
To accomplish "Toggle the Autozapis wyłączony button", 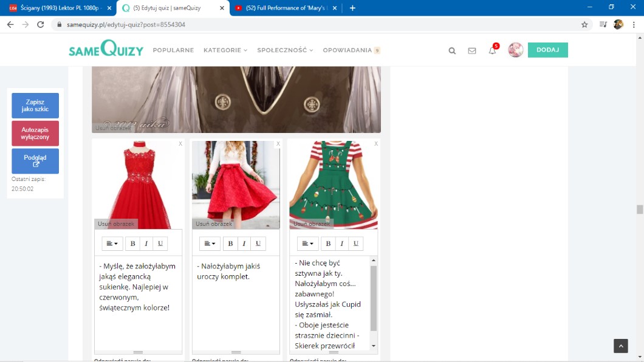I will (35, 134).
